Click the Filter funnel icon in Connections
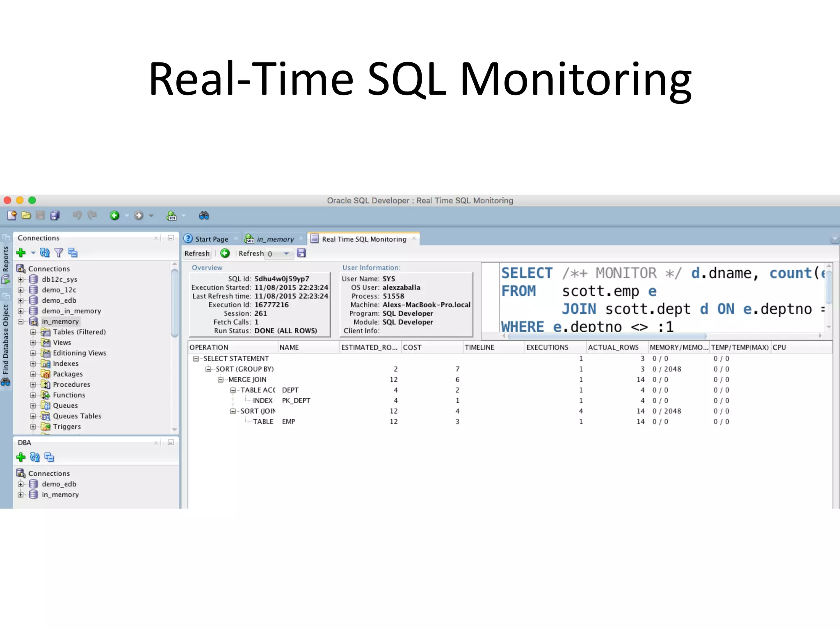Image resolution: width=840 pixels, height=630 pixels. (x=59, y=253)
